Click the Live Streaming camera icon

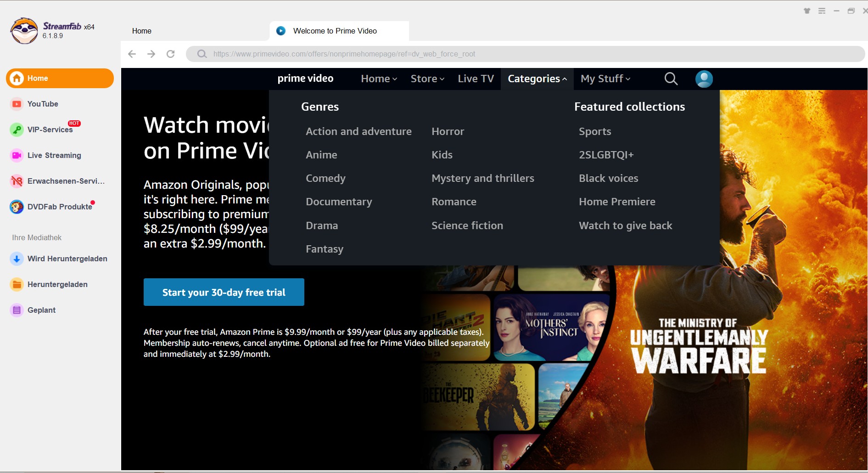click(x=17, y=155)
